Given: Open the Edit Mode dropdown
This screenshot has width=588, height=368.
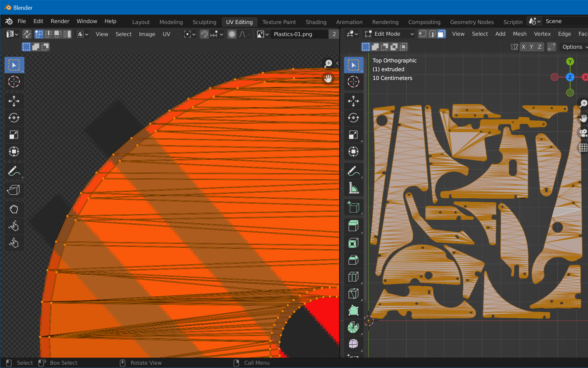Looking at the screenshot, I should 389,34.
